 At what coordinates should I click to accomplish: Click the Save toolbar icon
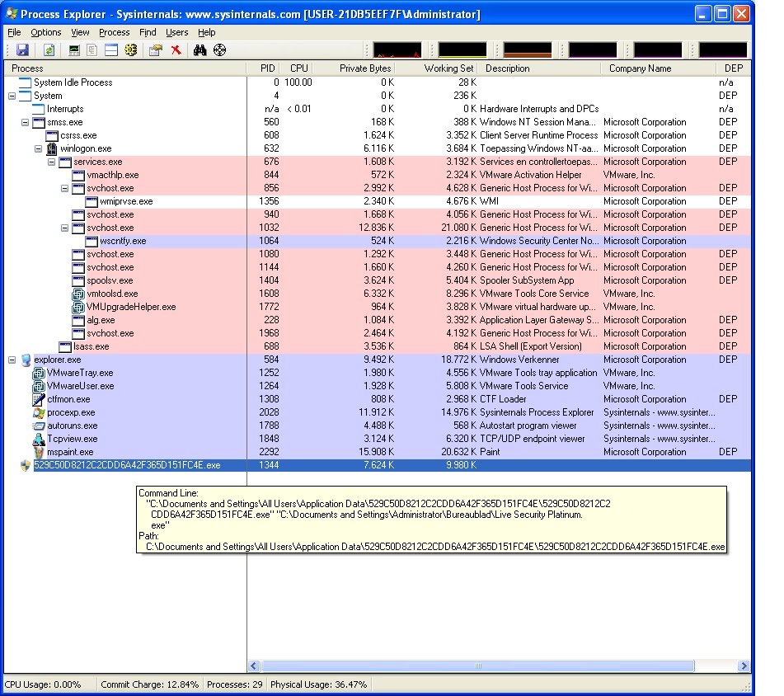[22, 50]
